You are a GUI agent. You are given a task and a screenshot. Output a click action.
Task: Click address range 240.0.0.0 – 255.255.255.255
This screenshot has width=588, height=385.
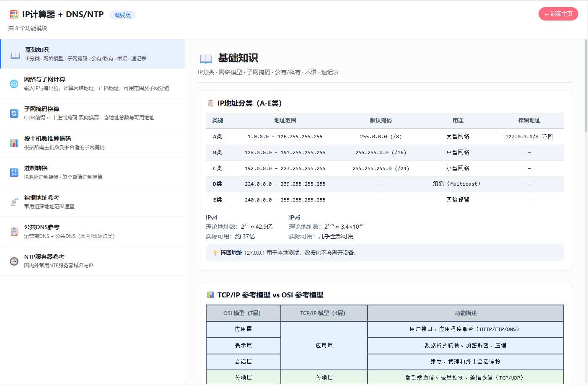tap(285, 200)
